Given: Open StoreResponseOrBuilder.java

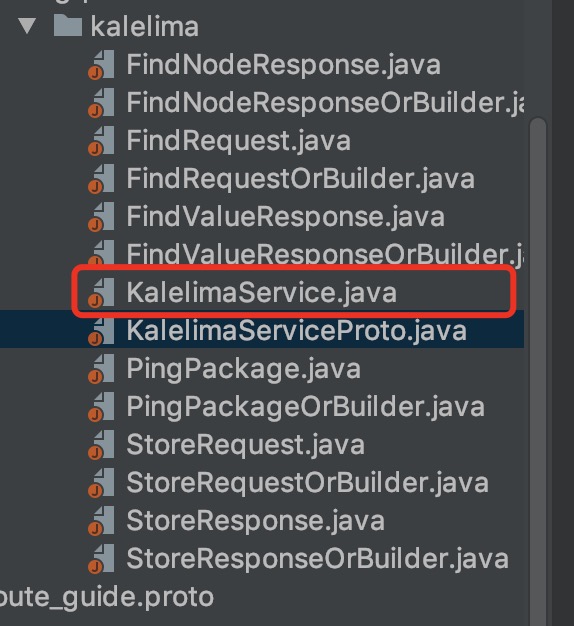Looking at the screenshot, I should click(x=317, y=559).
